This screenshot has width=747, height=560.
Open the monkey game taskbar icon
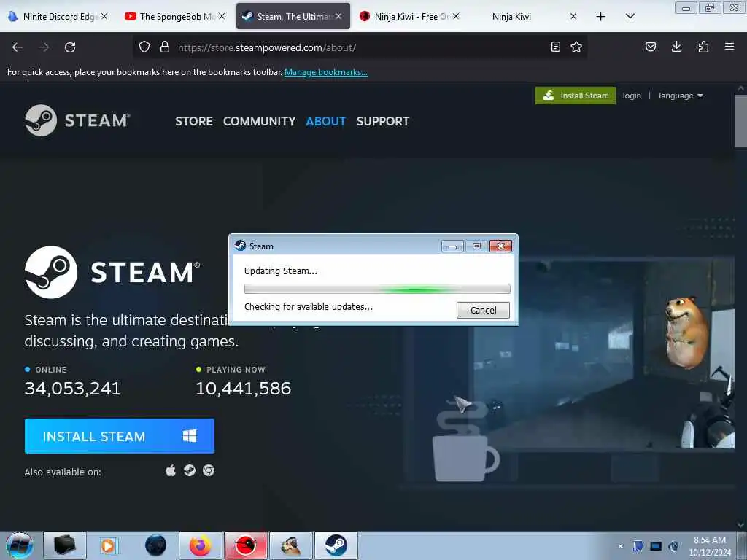click(291, 545)
